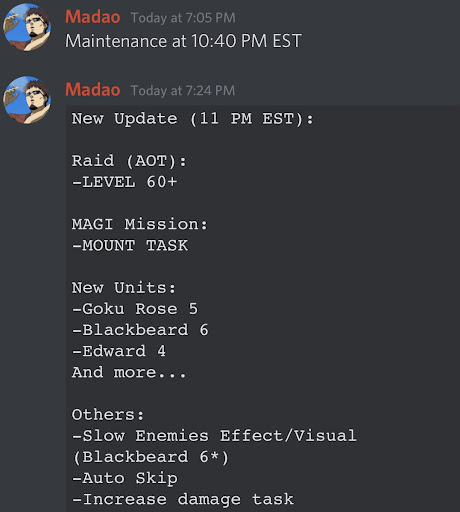Viewport: 460px width, 512px height.
Task: Click the '-Goku Rose 5' entry
Action: point(135,309)
